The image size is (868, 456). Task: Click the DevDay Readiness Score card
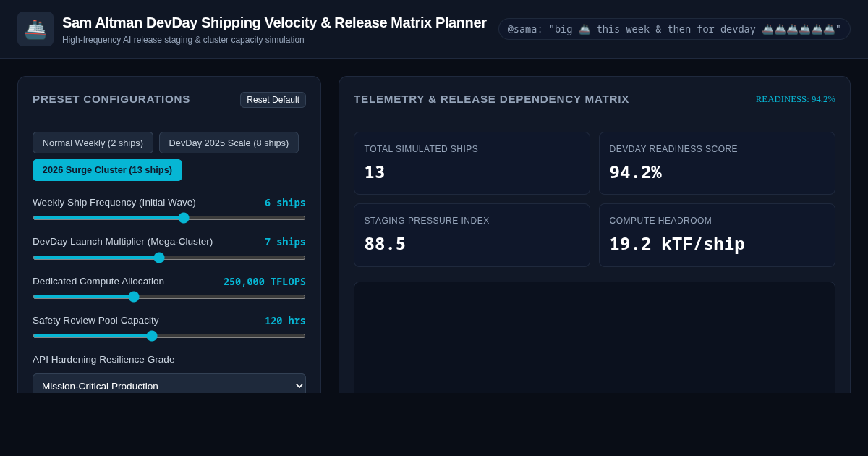click(717, 163)
